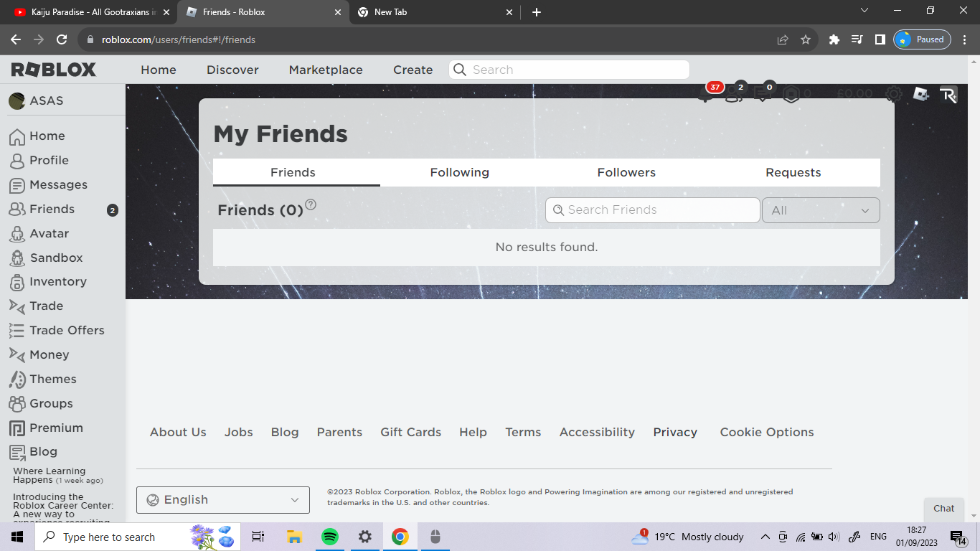Screen dimensions: 980x551
Task: Open Chrome tab search chevron
Action: 864,11
